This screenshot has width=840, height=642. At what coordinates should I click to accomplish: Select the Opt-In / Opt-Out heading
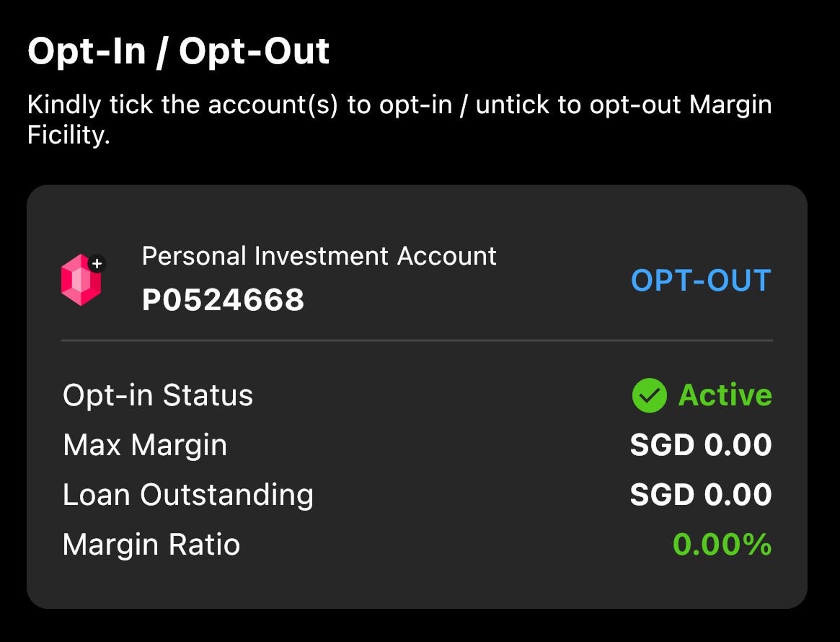point(177,50)
